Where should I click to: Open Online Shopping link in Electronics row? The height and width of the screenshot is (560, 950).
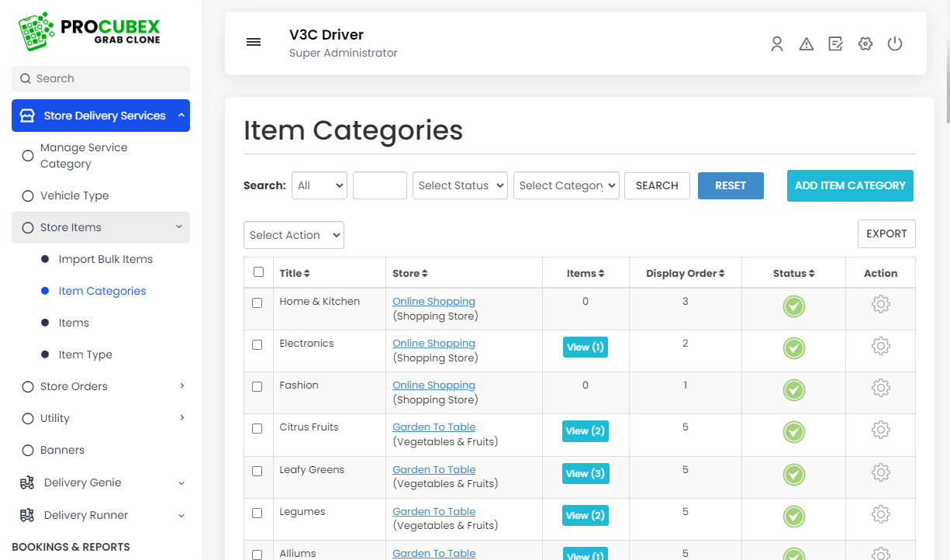click(434, 343)
